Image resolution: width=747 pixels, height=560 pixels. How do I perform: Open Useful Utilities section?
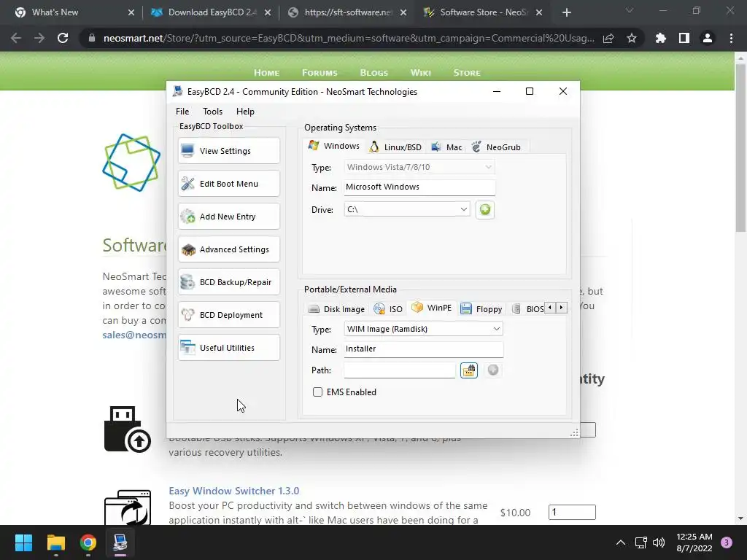click(x=228, y=348)
